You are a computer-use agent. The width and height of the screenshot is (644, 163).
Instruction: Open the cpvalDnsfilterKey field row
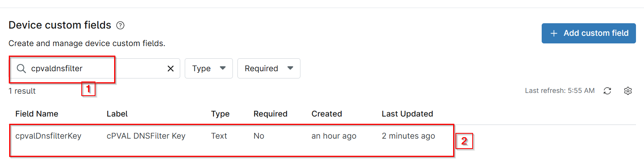pos(48,136)
